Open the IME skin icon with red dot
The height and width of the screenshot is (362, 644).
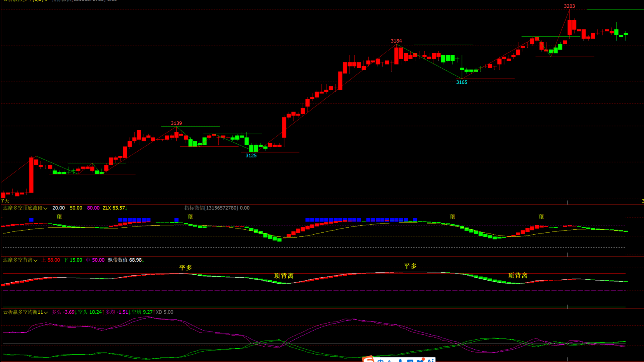pos(420,361)
